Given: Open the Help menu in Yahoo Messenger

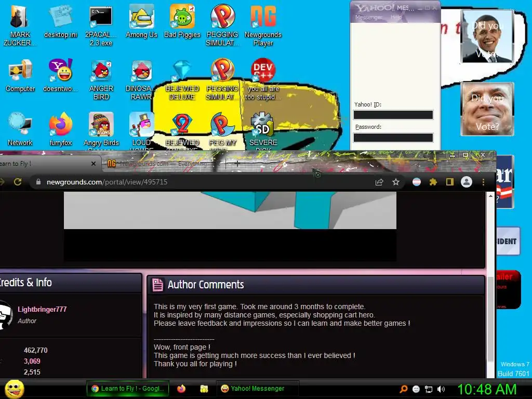Looking at the screenshot, I should pyautogui.click(x=396, y=17).
